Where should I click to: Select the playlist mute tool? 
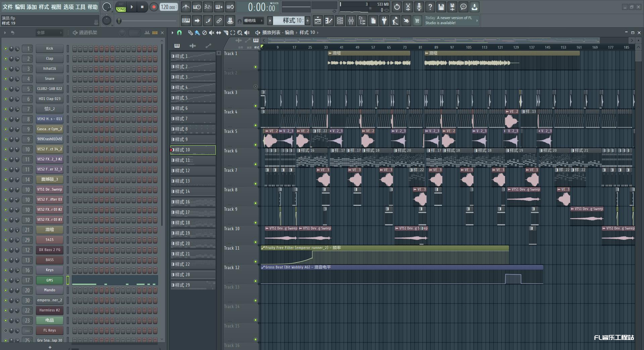[x=211, y=33]
